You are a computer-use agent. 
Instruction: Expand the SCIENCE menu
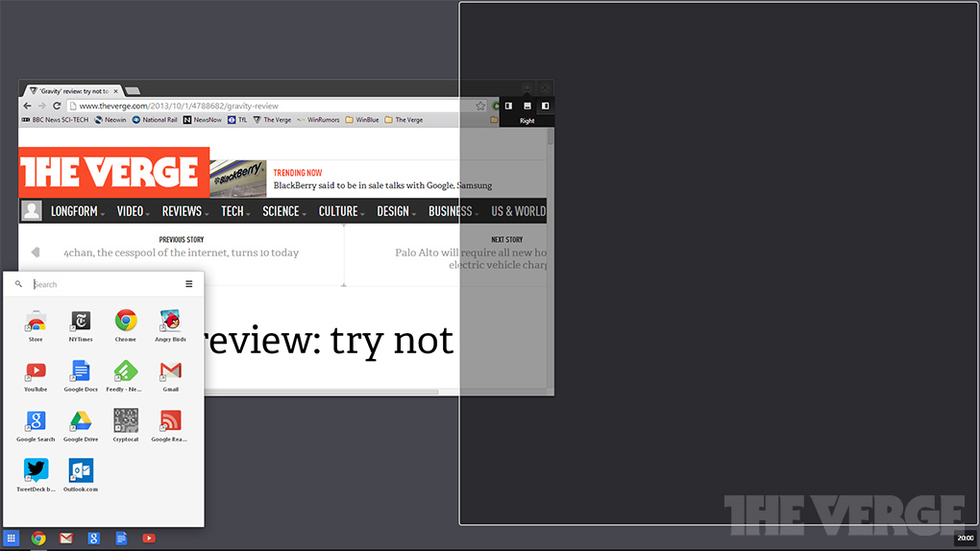pyautogui.click(x=284, y=211)
